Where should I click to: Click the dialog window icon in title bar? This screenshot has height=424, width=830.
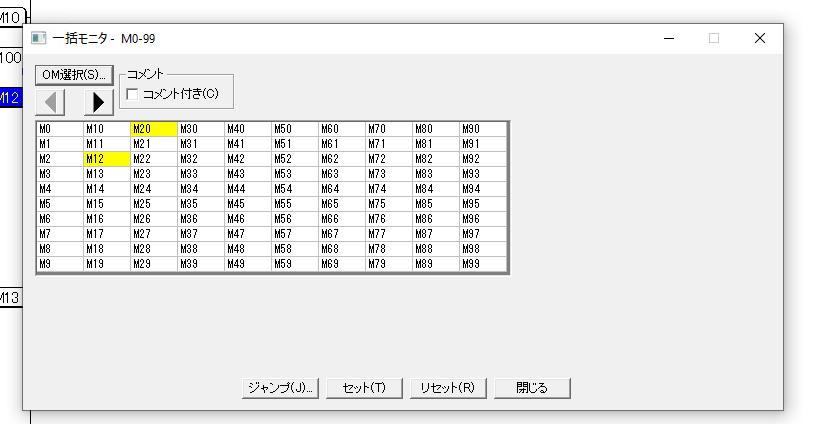[x=39, y=38]
